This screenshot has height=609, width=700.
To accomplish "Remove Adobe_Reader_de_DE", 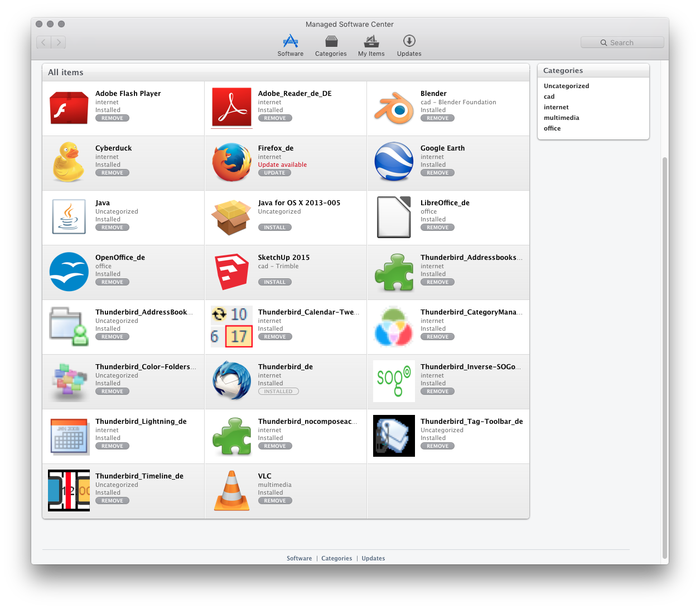I will pos(275,118).
